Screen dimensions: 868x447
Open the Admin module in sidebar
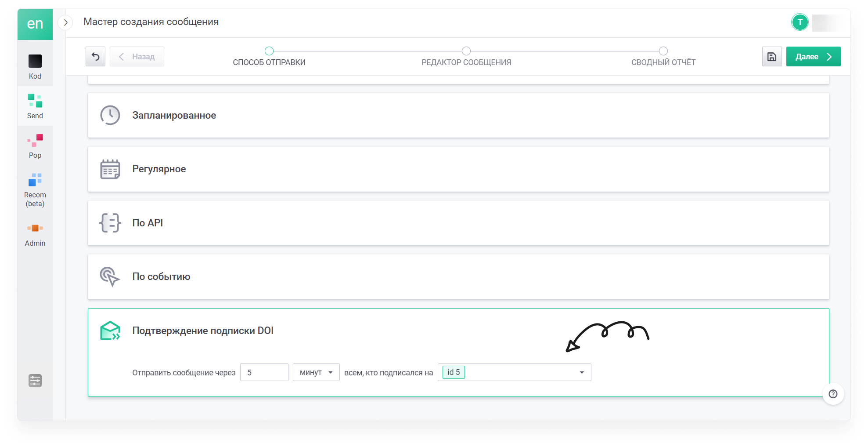coord(35,234)
